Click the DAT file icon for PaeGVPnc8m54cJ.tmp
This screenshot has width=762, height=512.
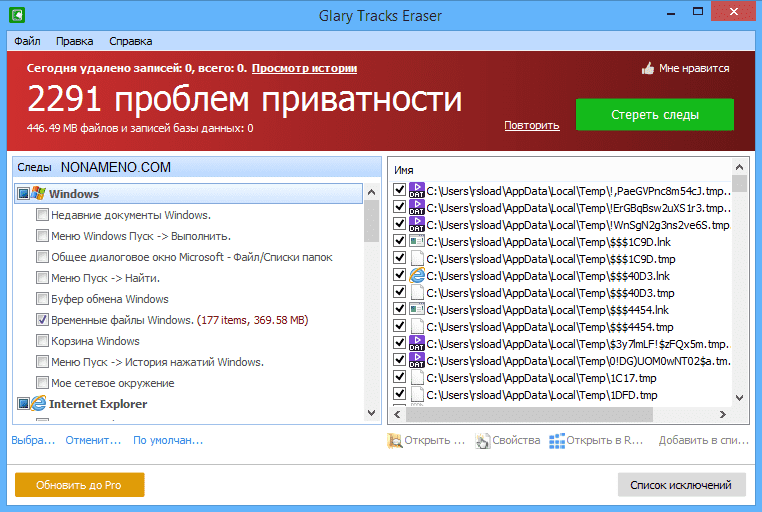(418, 190)
